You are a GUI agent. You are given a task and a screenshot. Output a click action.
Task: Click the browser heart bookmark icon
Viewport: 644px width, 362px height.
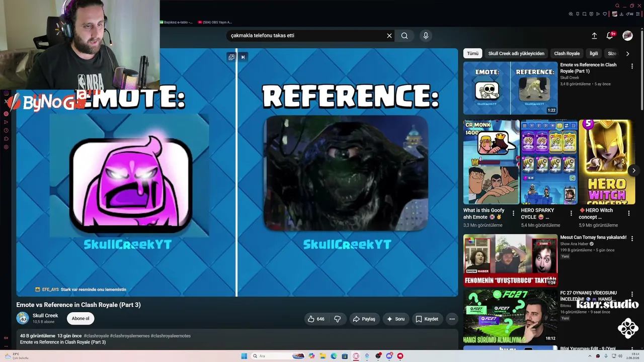pos(605,14)
